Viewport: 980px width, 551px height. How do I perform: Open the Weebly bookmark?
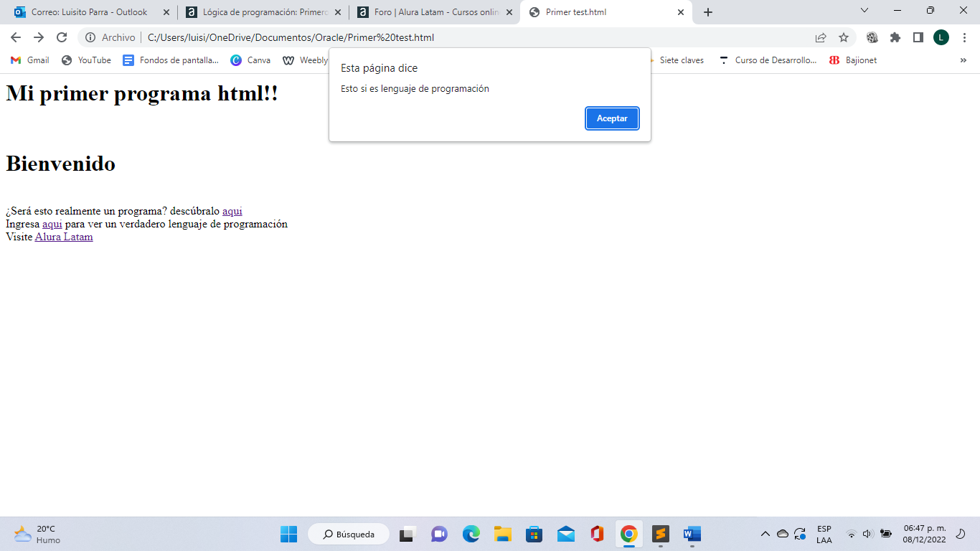point(306,60)
